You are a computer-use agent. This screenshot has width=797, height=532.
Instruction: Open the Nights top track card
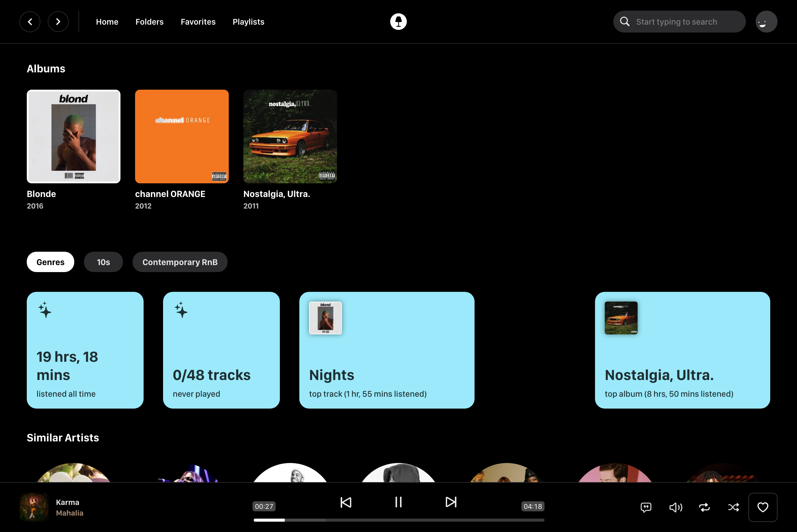click(387, 350)
